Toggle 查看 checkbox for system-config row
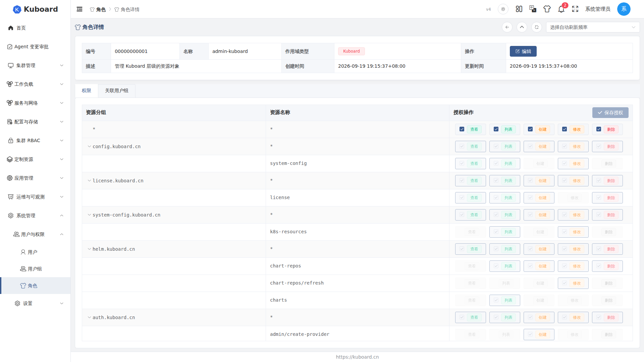The height and width of the screenshot is (362, 644). (462, 164)
